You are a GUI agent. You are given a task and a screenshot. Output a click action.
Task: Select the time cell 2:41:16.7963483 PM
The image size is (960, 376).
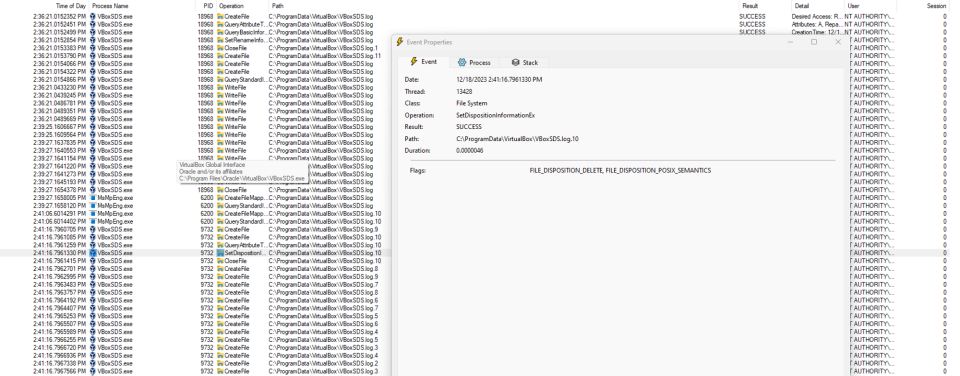tap(60, 285)
